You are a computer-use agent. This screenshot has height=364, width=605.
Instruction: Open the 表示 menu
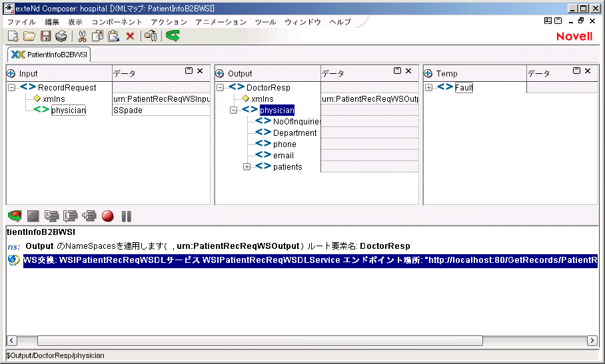pos(75,22)
